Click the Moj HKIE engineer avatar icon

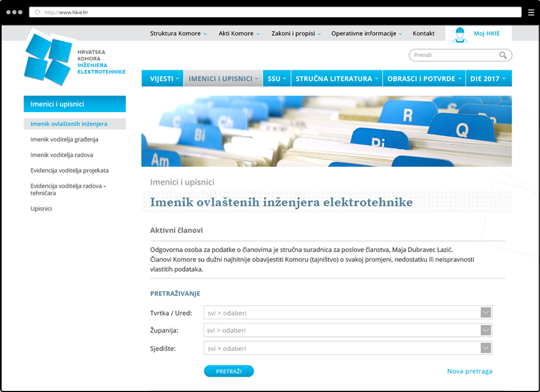460,34
